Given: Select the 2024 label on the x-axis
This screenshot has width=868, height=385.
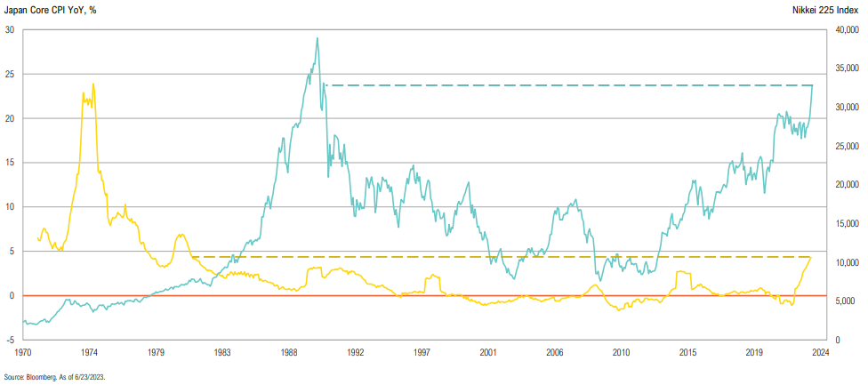Looking at the screenshot, I should tap(821, 353).
